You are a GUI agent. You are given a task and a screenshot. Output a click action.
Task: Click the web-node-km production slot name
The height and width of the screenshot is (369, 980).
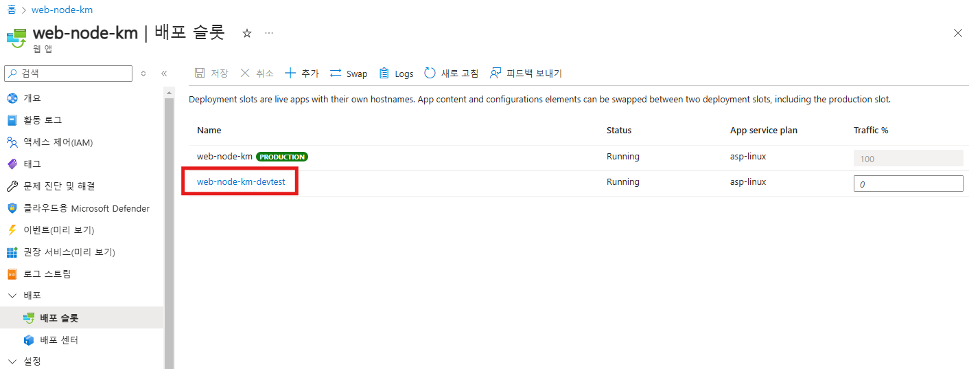click(224, 157)
